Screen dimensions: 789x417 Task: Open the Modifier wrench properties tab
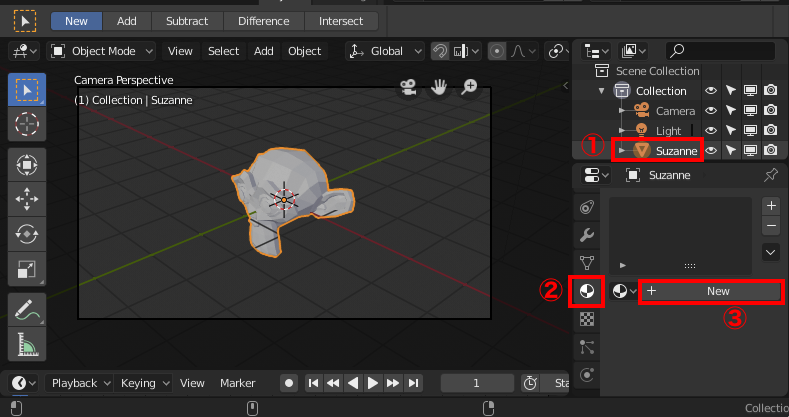click(587, 235)
